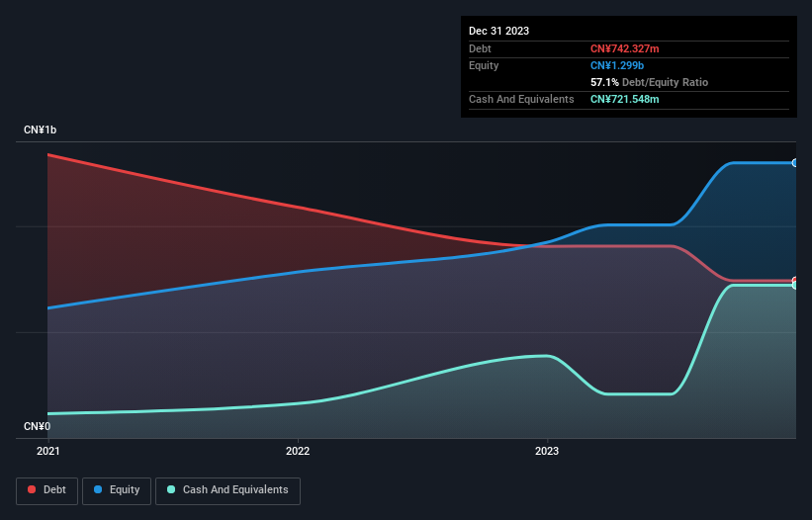812x520 pixels.
Task: Toggle Cash And Equivalents legend button
Action: (x=227, y=490)
